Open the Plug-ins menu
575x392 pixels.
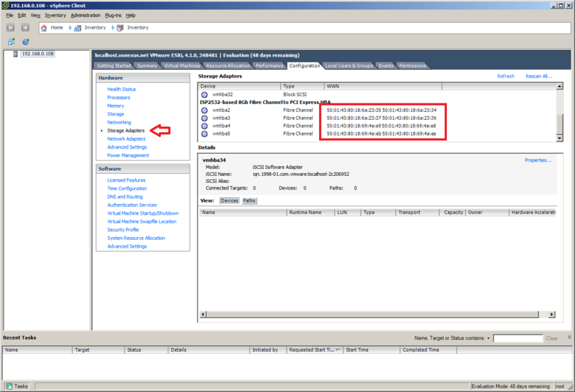(x=113, y=15)
